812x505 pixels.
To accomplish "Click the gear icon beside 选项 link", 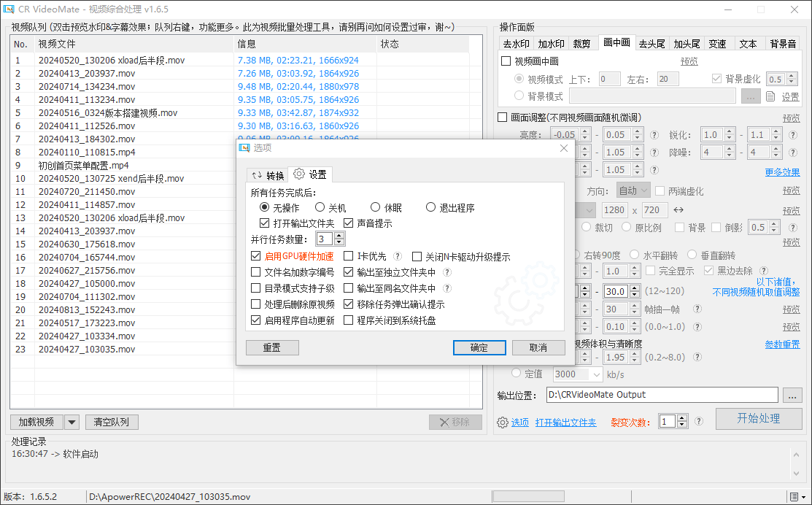I will tap(502, 423).
